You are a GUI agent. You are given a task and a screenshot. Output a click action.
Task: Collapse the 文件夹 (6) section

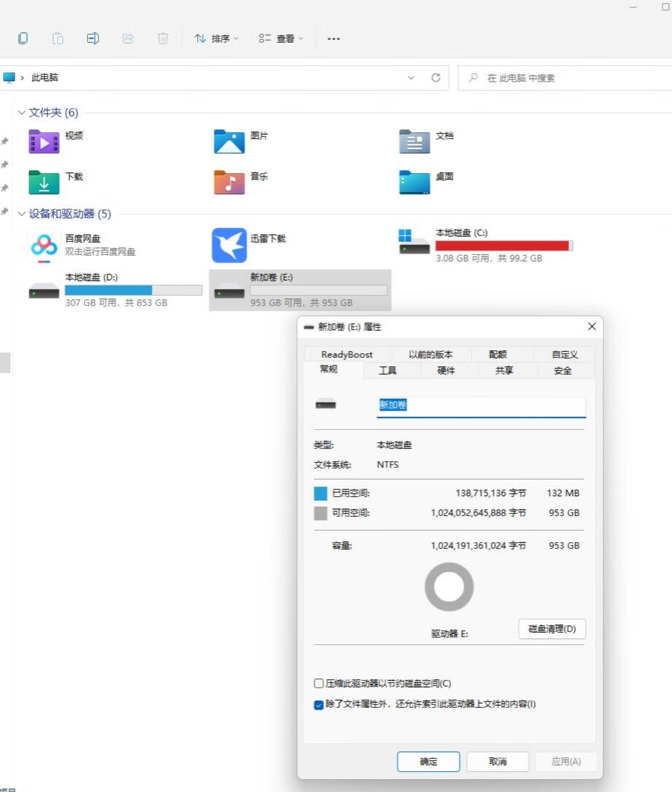[21, 112]
